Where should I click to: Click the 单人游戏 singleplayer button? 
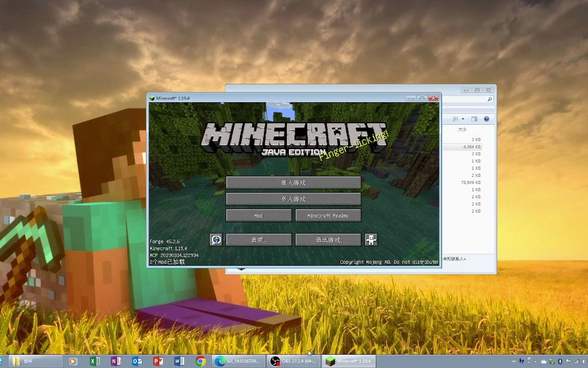tap(293, 183)
